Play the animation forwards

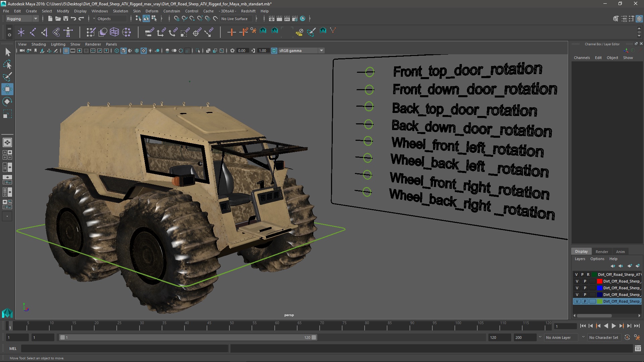tap(614, 326)
